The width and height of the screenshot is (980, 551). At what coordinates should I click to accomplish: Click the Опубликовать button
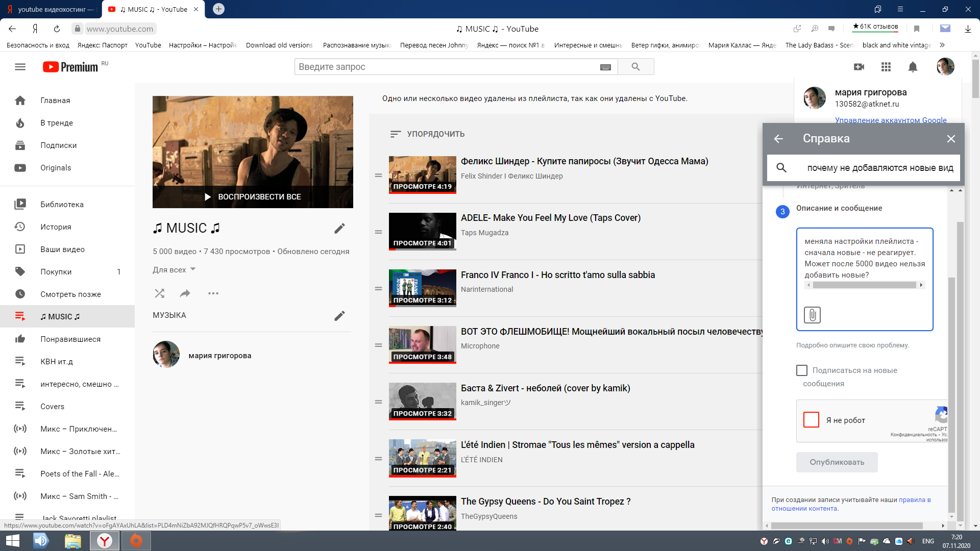[x=837, y=462]
